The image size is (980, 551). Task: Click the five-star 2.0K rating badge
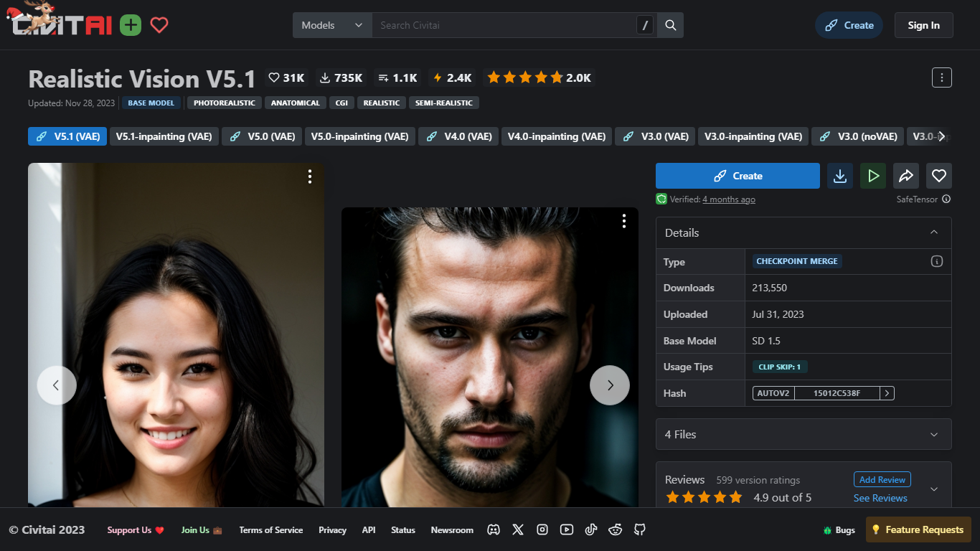coord(540,77)
